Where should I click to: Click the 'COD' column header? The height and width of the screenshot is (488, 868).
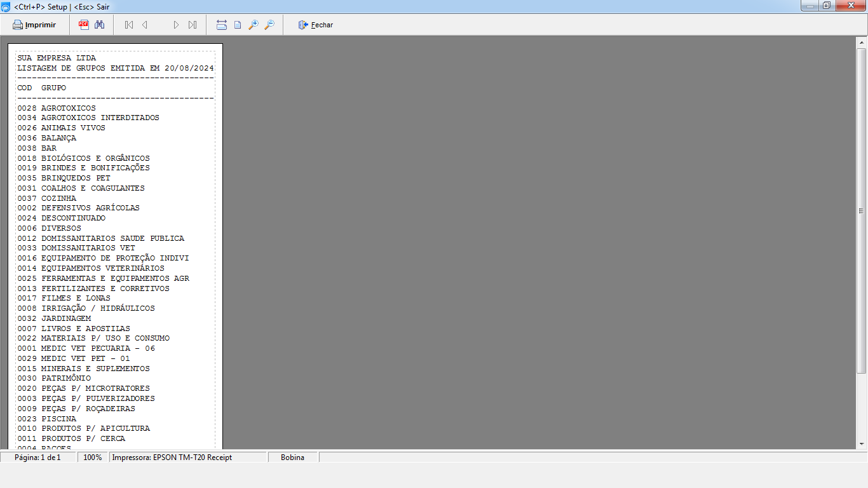pos(25,88)
